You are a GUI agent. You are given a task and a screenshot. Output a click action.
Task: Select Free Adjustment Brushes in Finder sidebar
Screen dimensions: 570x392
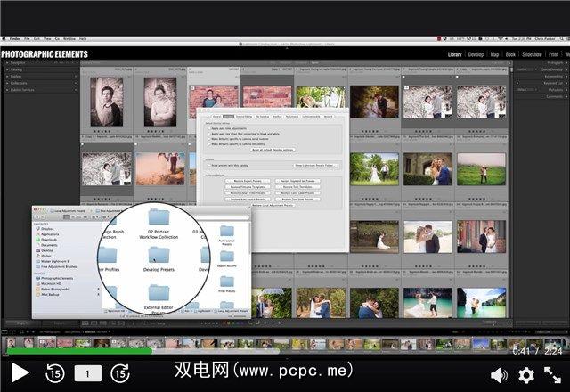[x=58, y=267]
